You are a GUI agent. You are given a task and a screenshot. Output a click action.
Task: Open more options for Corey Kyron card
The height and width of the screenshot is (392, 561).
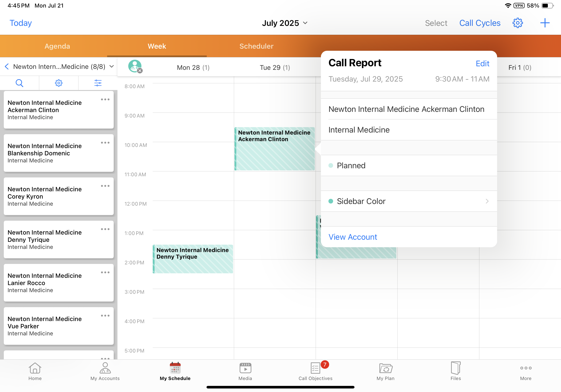point(105,186)
